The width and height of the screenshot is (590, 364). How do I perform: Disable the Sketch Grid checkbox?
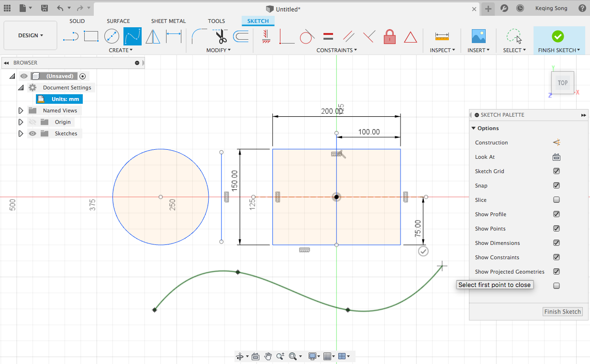(x=557, y=171)
